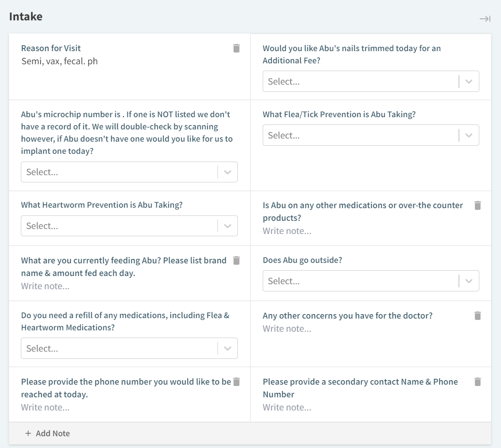The height and width of the screenshot is (448, 501).
Task: Write a note for other doctor concerns
Action: click(287, 329)
